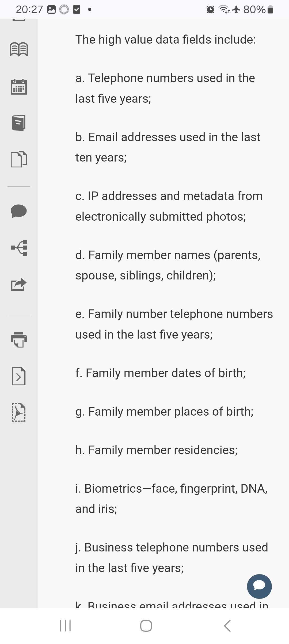Tap the gallery image notification icon
The width and height of the screenshot is (289, 644).
click(51, 10)
